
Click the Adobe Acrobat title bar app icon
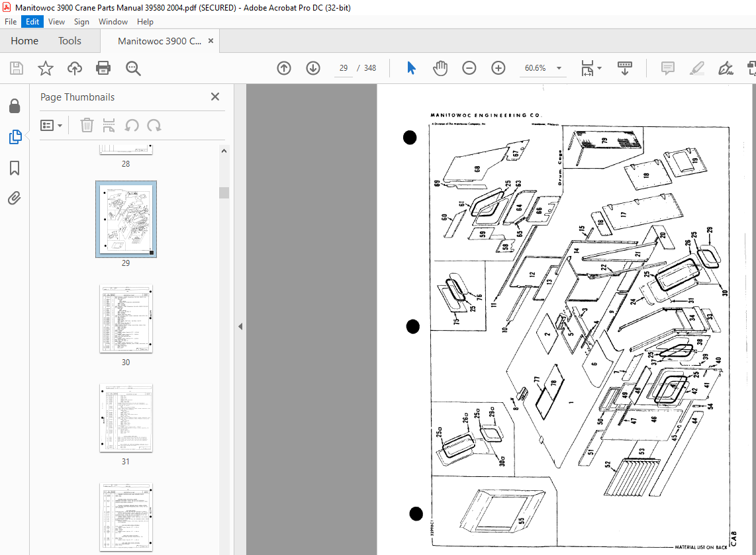[7, 7]
